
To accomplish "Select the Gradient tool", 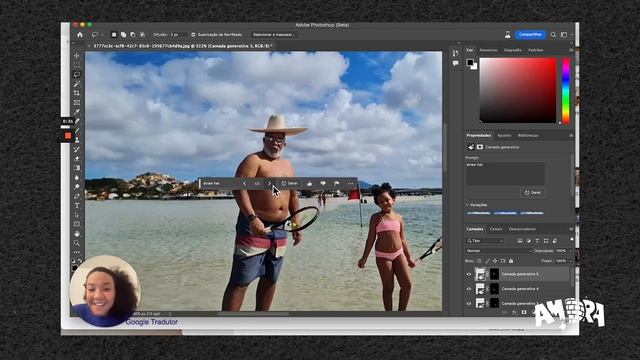I will point(77,168).
